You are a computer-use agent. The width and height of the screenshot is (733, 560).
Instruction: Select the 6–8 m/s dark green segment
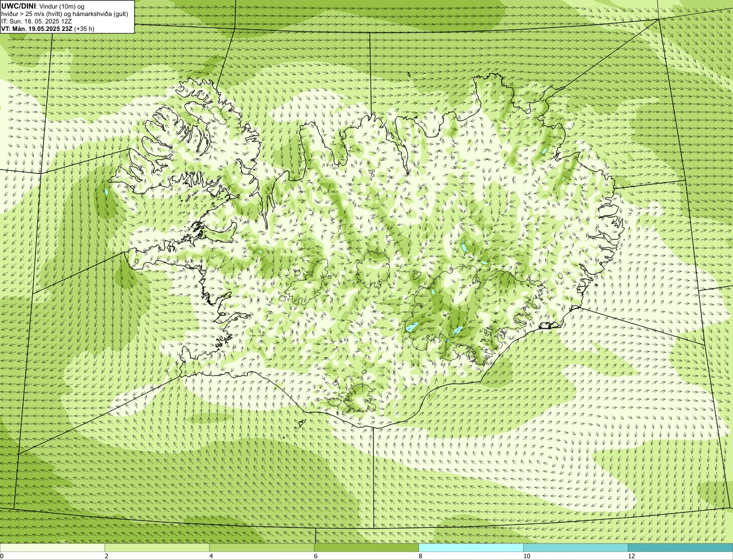366,548
